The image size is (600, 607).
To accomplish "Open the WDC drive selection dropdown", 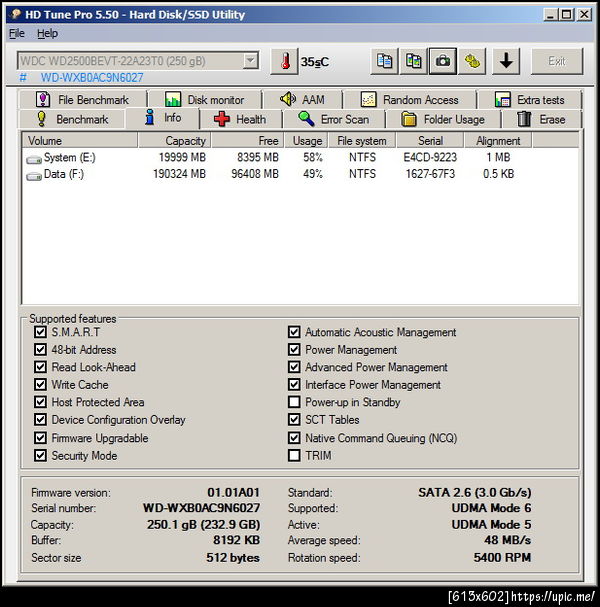I will tap(138, 61).
